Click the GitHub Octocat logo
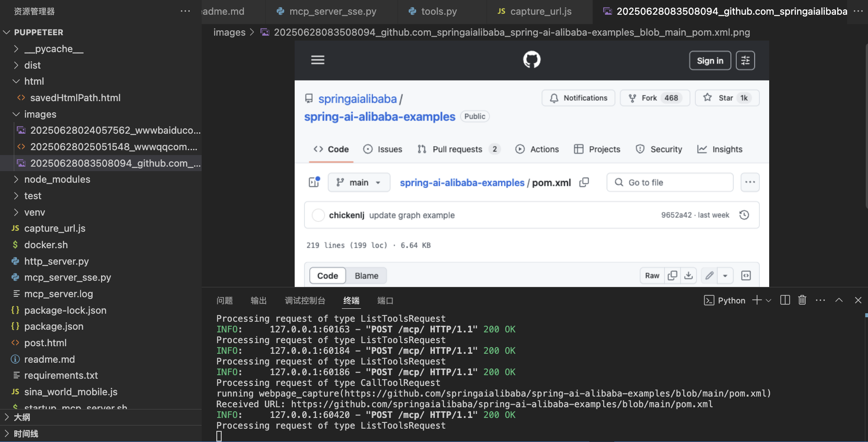 (x=531, y=60)
